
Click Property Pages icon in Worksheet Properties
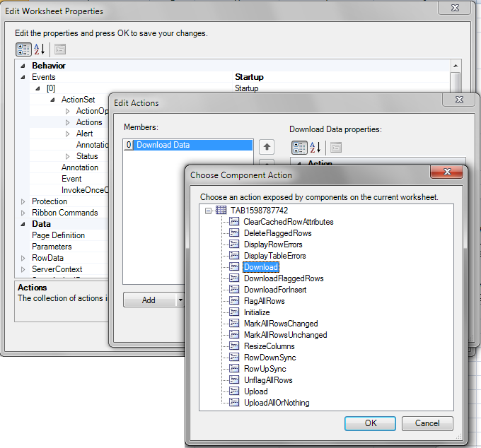tap(60, 49)
